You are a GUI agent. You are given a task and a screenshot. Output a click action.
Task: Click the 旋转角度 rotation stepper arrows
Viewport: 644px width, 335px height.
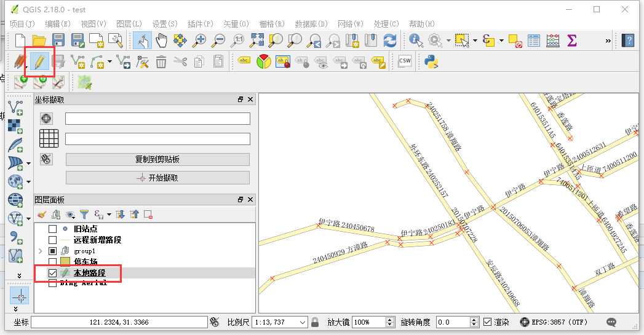[474, 322]
